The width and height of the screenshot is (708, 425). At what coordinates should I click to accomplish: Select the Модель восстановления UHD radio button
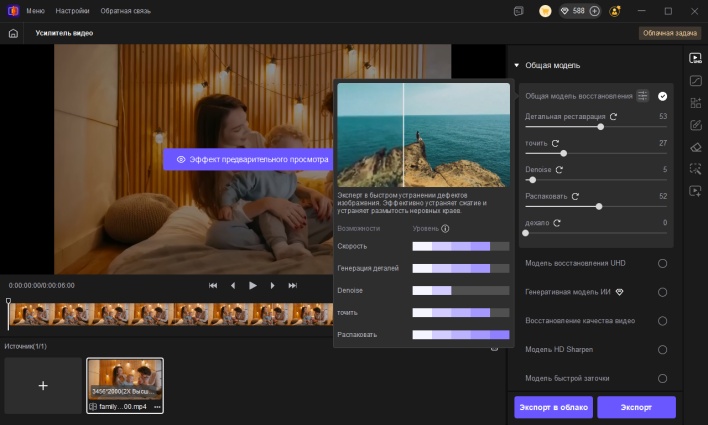(662, 263)
